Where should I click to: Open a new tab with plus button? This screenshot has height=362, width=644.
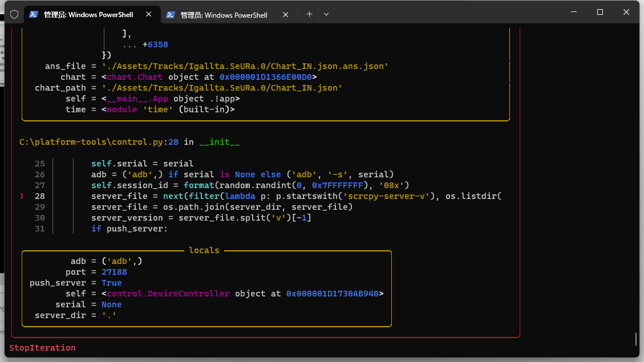pos(309,14)
